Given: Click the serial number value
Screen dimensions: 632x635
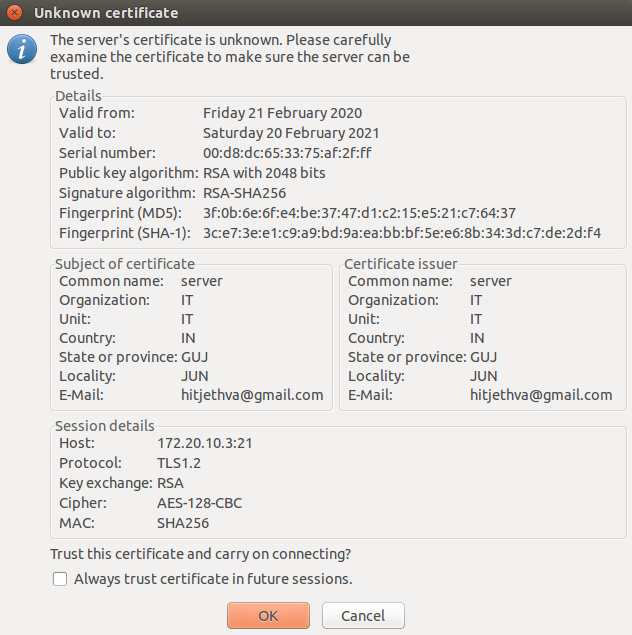Looking at the screenshot, I should 287,153.
